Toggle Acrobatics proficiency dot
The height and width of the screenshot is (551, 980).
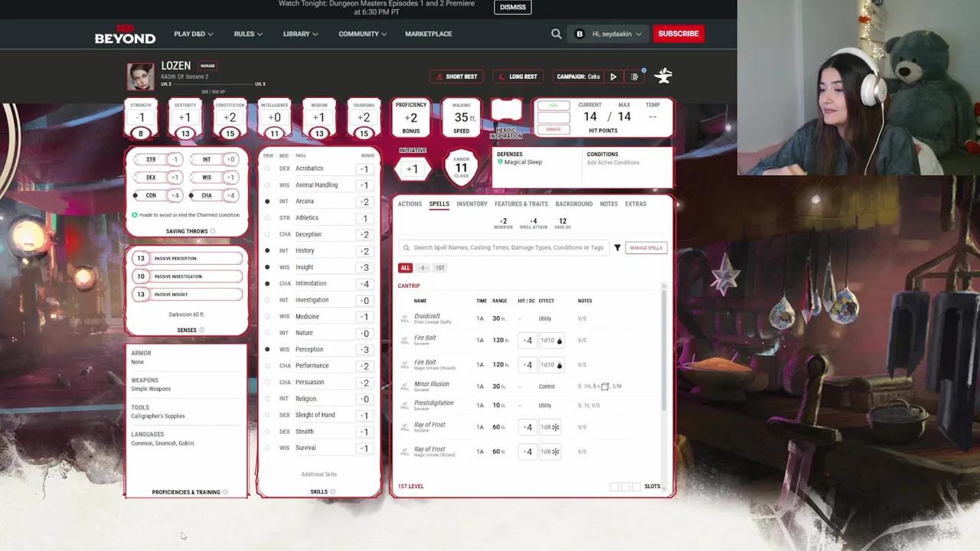coord(267,168)
